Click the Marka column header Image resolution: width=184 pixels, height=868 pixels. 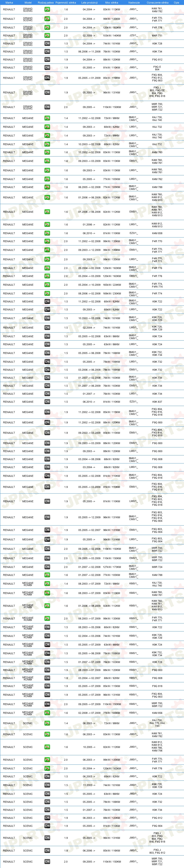[x=9, y=2]
